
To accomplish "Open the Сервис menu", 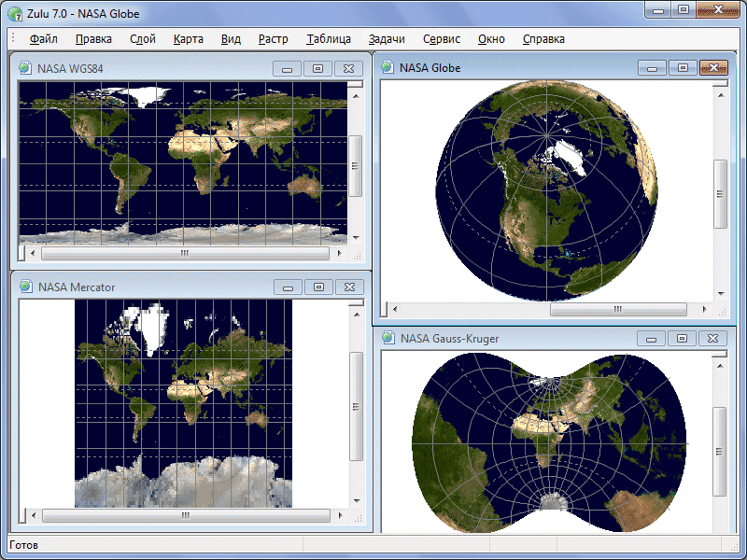I will (x=442, y=39).
